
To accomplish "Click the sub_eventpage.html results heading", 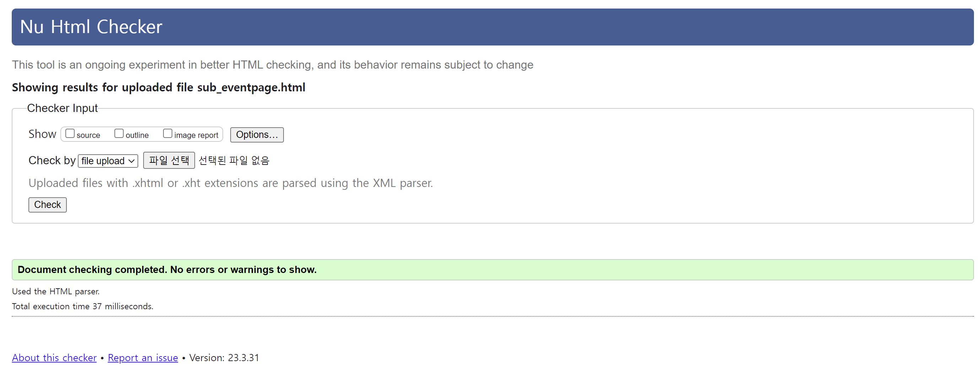I will tap(158, 87).
